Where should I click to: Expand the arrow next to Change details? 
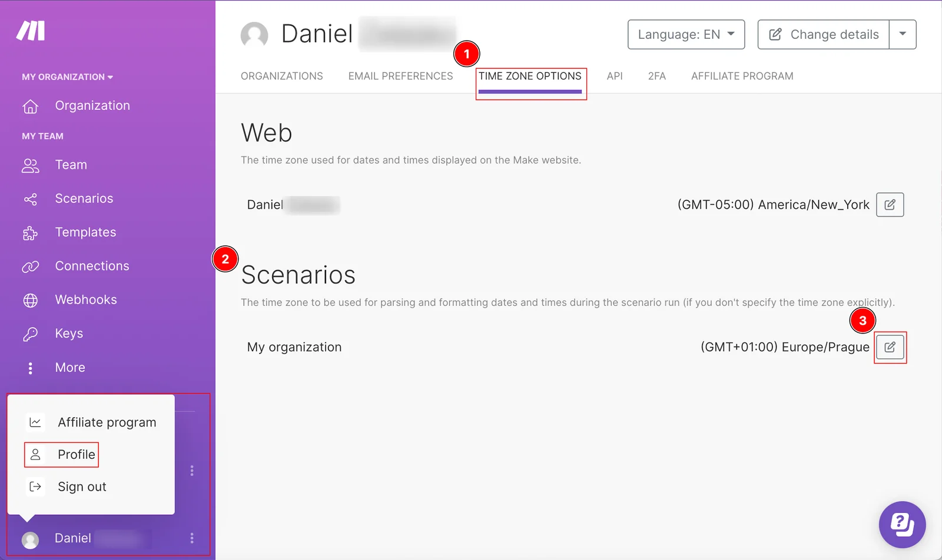(903, 35)
